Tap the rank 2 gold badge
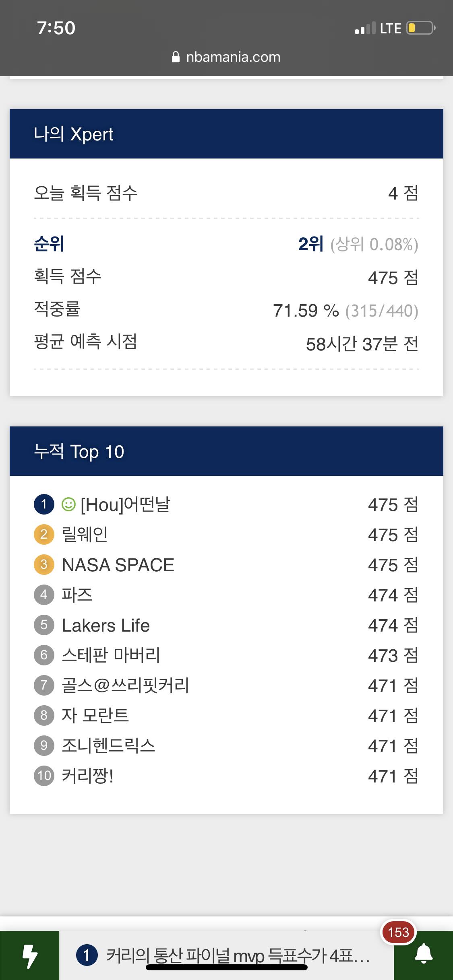This screenshot has width=453, height=980. point(44,534)
